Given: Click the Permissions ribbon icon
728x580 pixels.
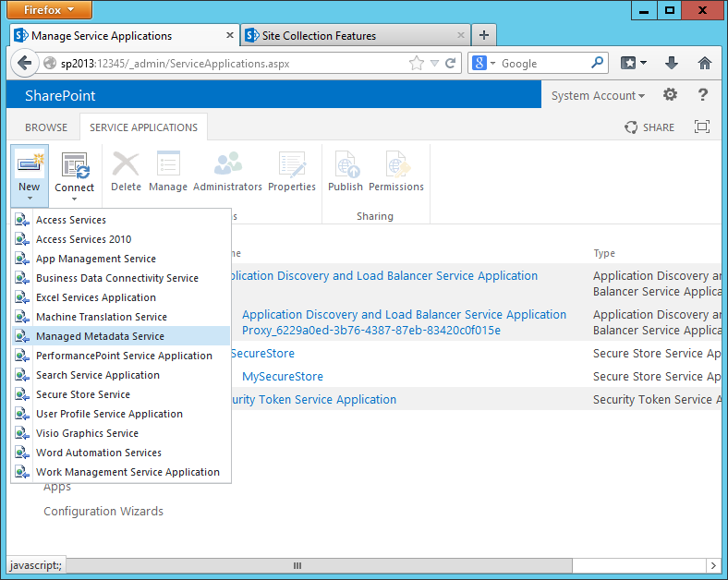Looking at the screenshot, I should [x=396, y=163].
